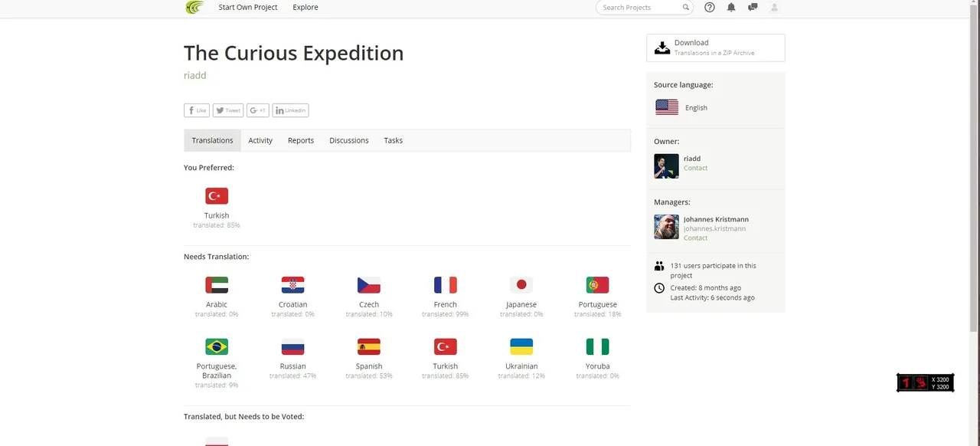
Task: Open Johannes Kristmann's profile name
Action: (716, 219)
